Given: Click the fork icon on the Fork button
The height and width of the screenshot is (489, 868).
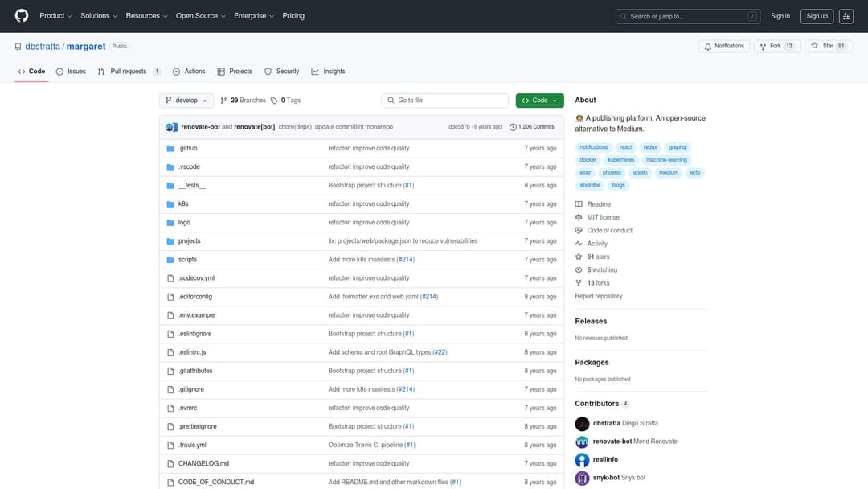Looking at the screenshot, I should (763, 47).
